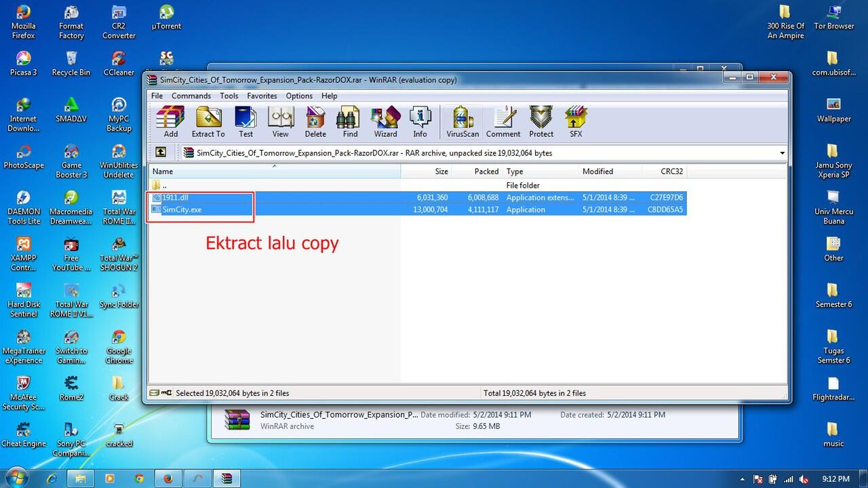Sort by the Modified column header
Image resolution: width=868 pixels, height=488 pixels.
(610, 171)
